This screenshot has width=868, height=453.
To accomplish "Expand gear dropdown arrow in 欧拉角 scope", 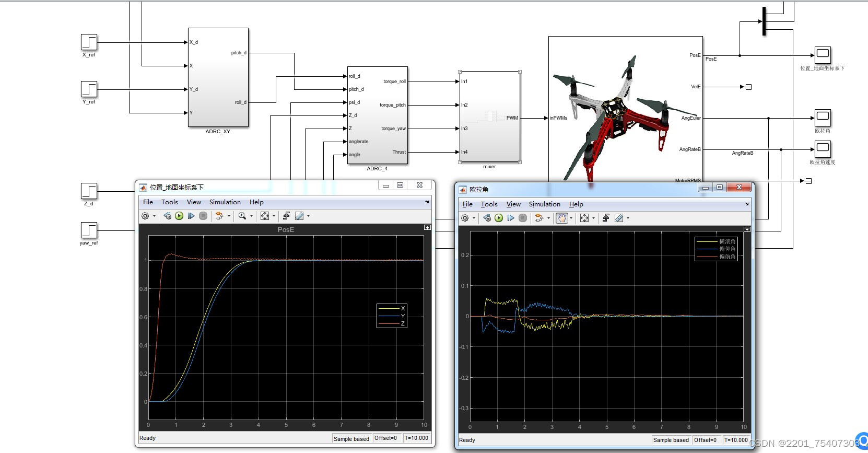I will [474, 218].
